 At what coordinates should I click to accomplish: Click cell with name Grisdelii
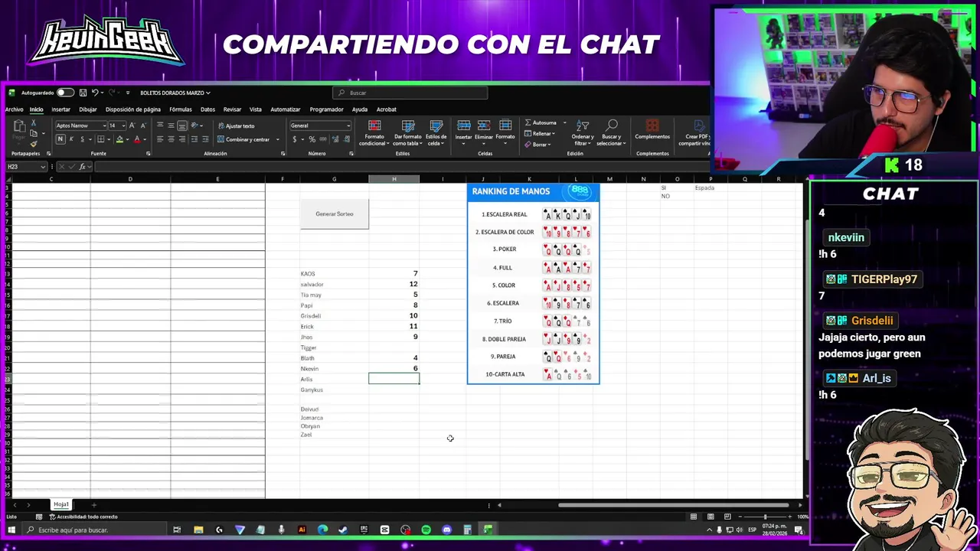click(334, 316)
